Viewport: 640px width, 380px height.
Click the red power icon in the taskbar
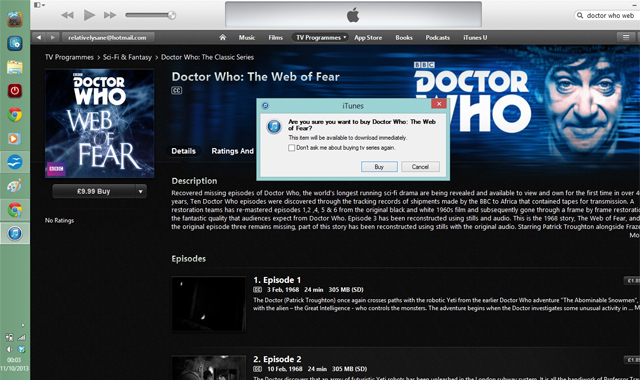click(15, 91)
